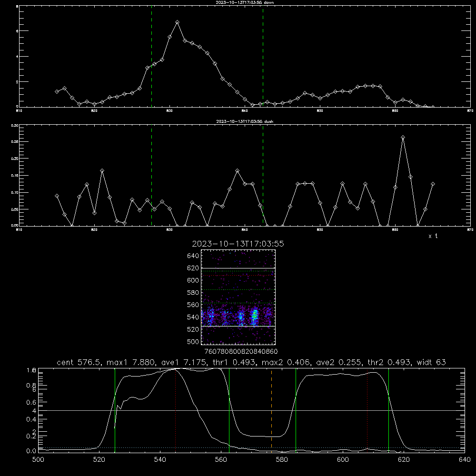
Task: Click the '560' x-axis label of bottom plot
Action: (x=221, y=460)
